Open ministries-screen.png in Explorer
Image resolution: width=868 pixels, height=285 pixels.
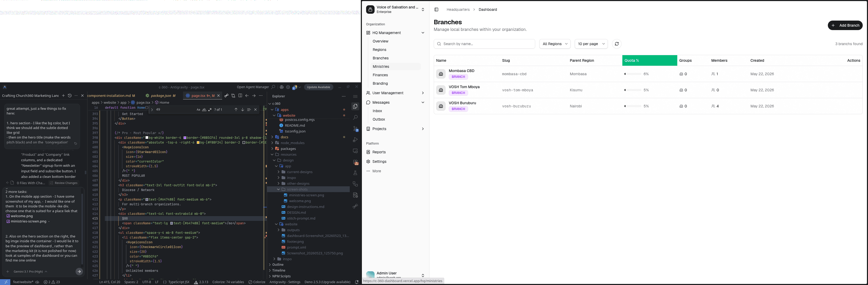point(306,195)
